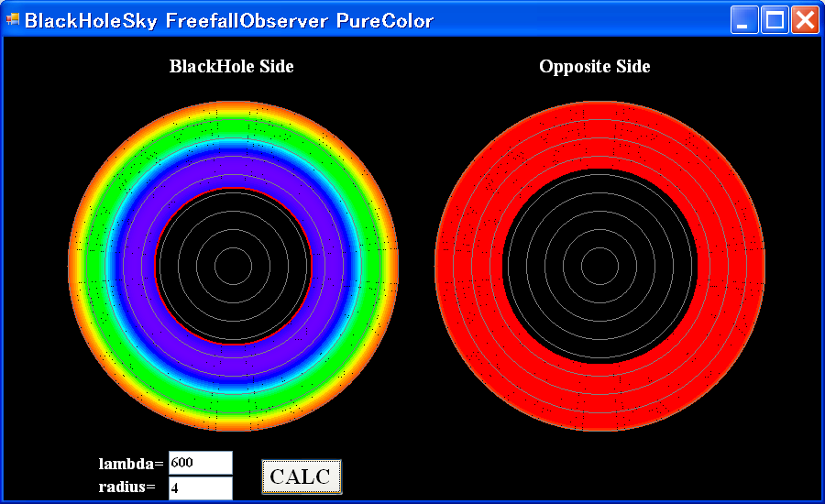Click the "BlackHole Side" heading

[231, 66]
